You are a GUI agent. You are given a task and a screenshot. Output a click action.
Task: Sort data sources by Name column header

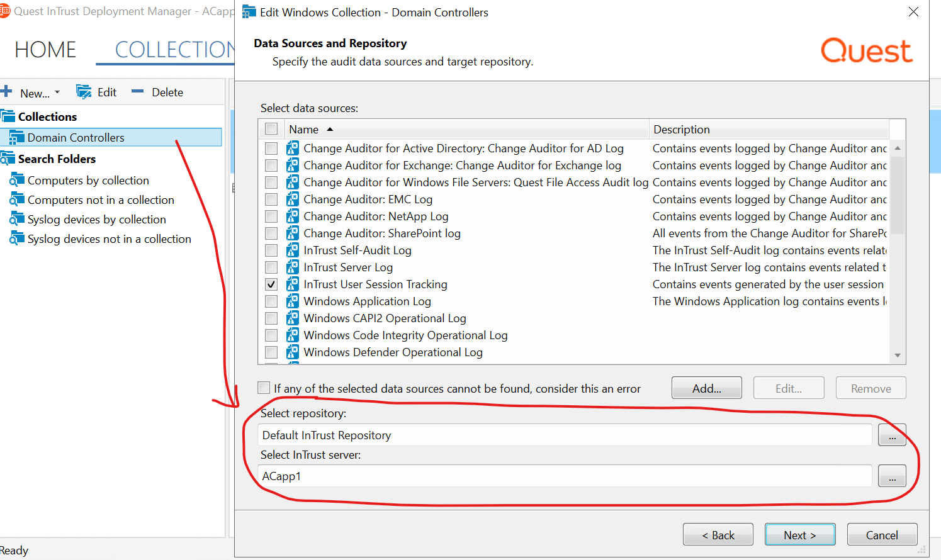466,129
